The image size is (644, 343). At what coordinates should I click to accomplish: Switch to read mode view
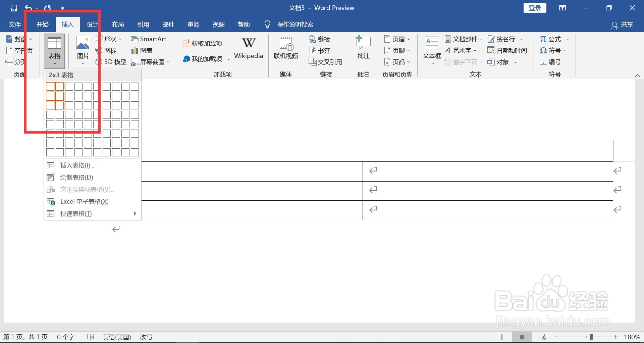(502, 337)
